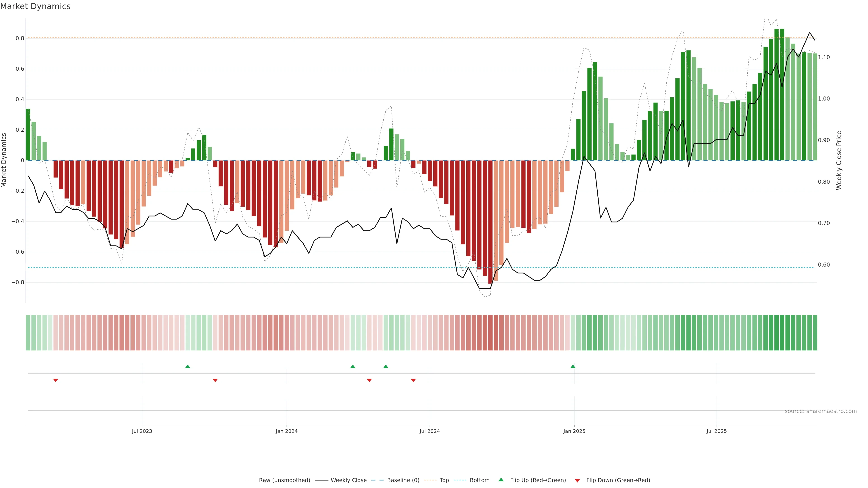The image size is (868, 488).
Task: Click the Weekly Close Price axis title
Action: (x=839, y=160)
